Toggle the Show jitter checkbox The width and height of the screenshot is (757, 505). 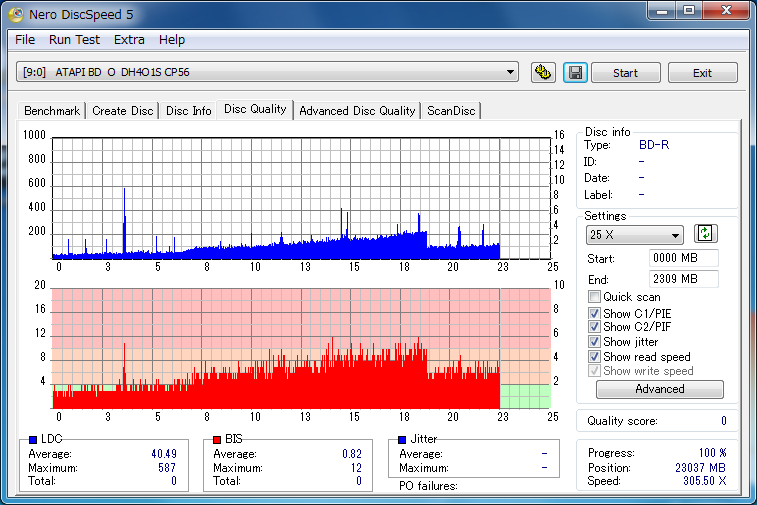594,342
